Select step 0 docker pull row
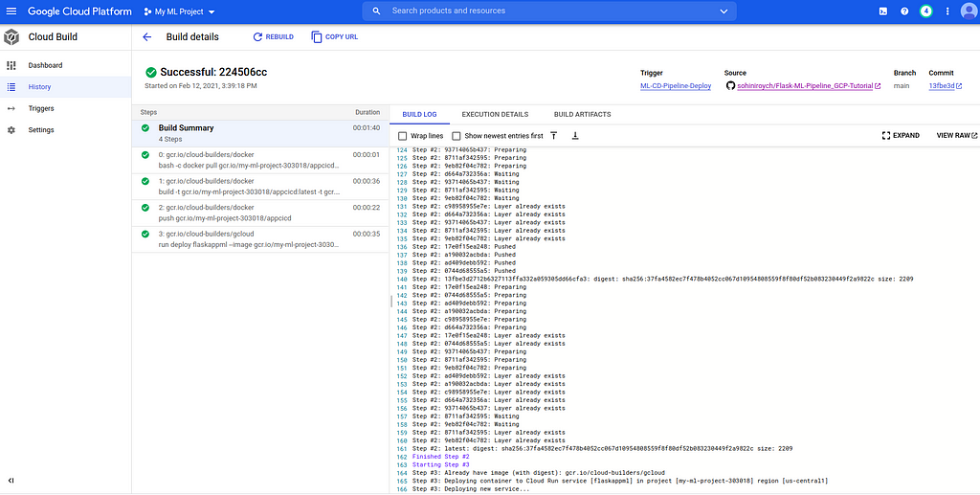Image resolution: width=980 pixels, height=495 pixels. (260, 160)
